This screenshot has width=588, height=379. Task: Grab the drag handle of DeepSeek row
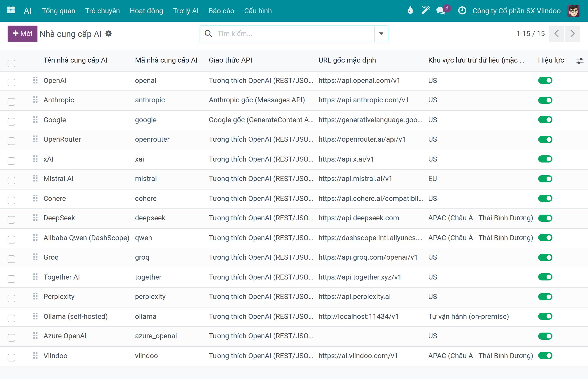tap(36, 218)
